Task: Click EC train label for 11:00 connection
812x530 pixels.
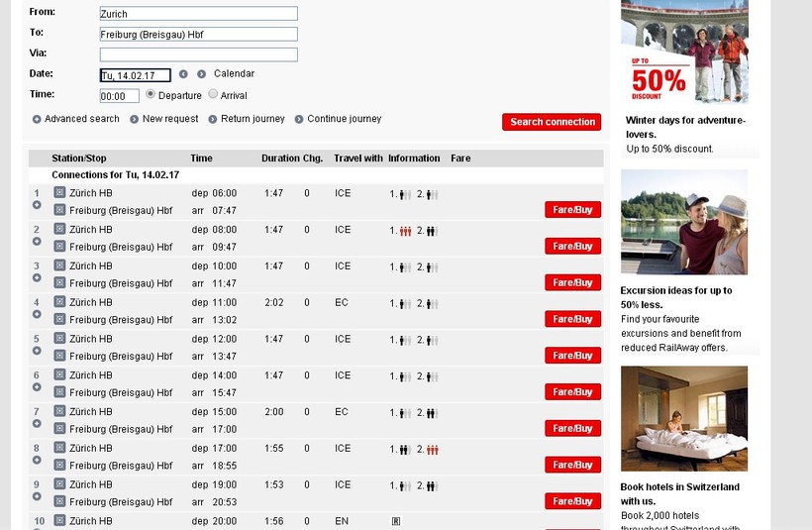Action: 342,302
